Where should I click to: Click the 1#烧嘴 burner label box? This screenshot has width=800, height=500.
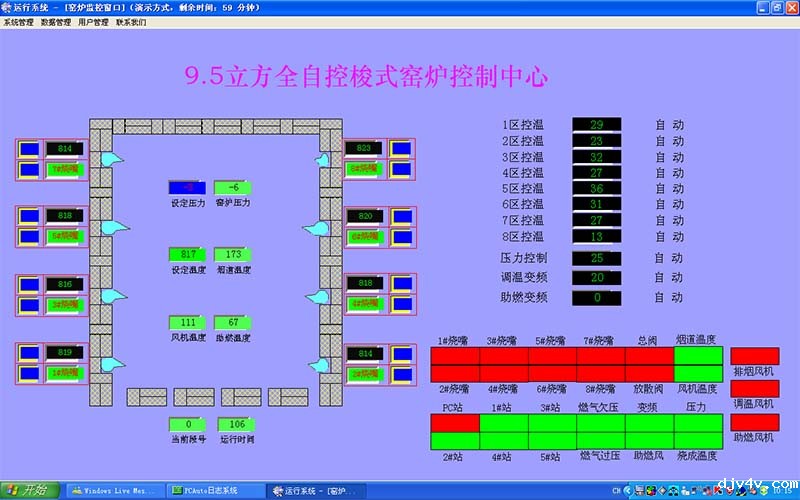click(x=64, y=373)
